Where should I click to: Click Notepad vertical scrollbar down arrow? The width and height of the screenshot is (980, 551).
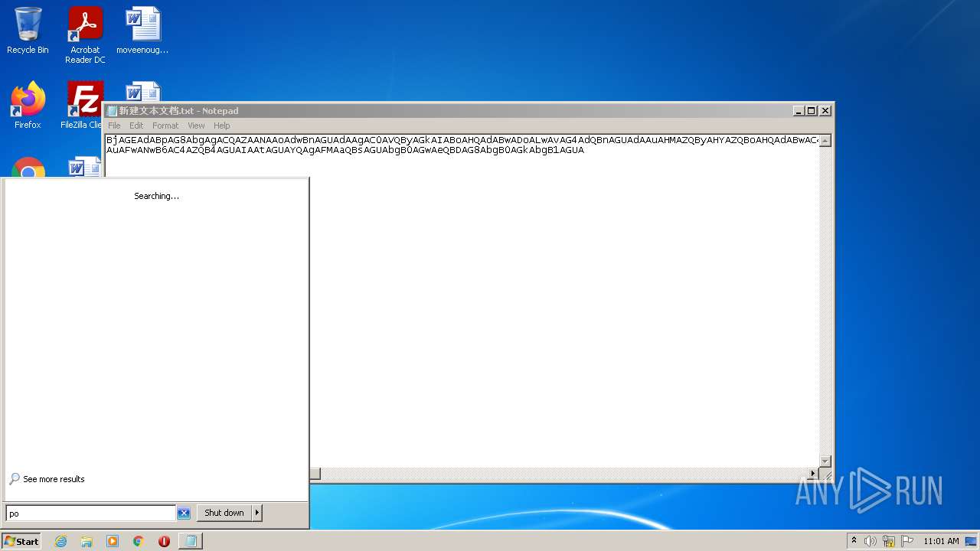(825, 461)
